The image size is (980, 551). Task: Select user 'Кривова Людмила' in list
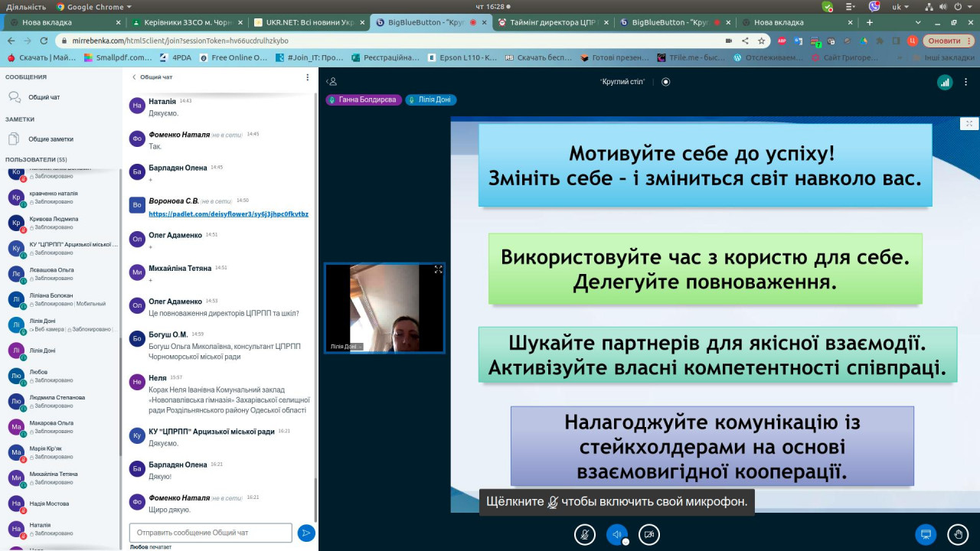click(x=61, y=223)
